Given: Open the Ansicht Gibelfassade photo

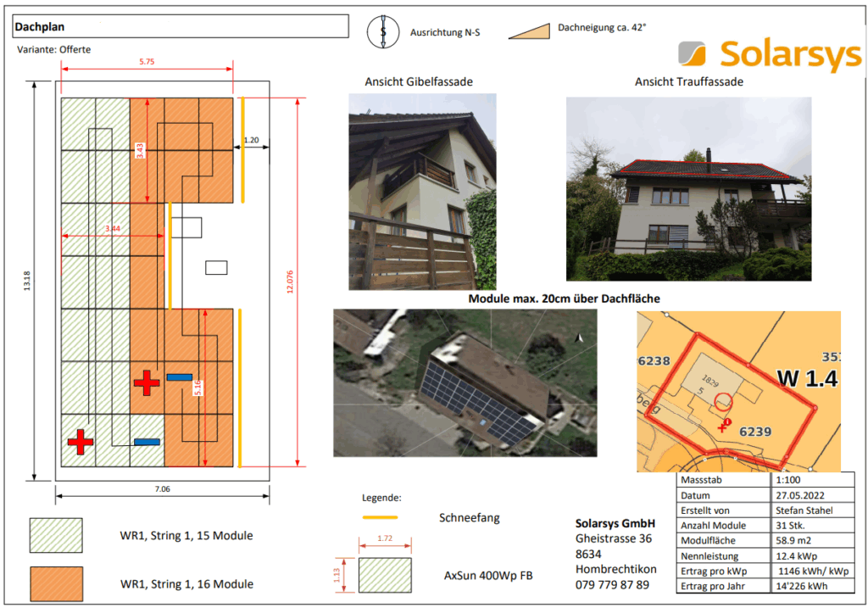Looking at the screenshot, I should pyautogui.click(x=422, y=192).
